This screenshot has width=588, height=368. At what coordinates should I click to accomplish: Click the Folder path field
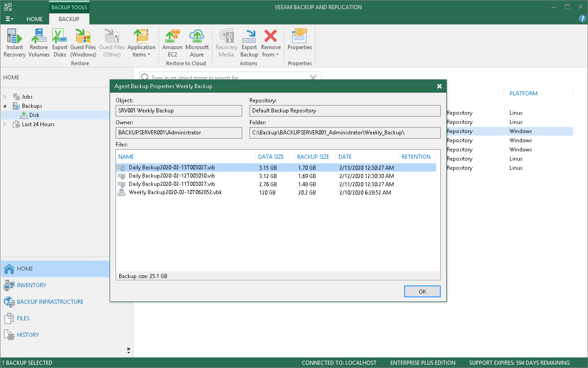coord(345,133)
